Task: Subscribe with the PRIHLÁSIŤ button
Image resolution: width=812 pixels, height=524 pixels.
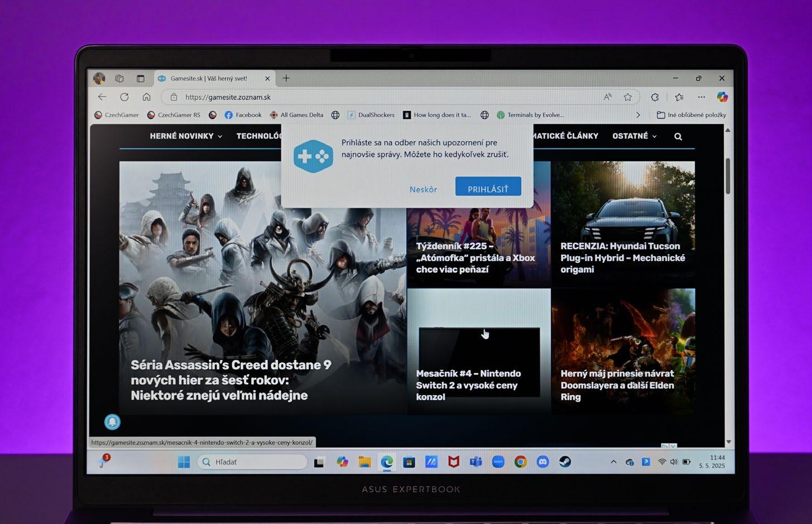Action: click(488, 187)
